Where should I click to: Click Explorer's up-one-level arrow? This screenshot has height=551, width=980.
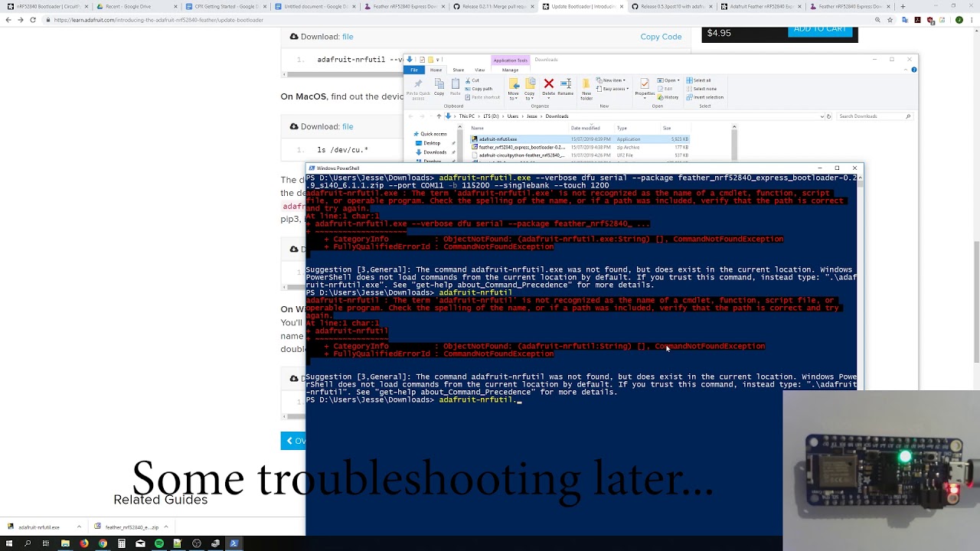tap(439, 116)
